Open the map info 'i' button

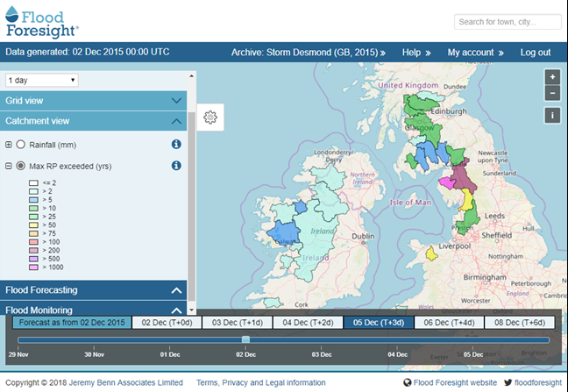[x=552, y=115]
